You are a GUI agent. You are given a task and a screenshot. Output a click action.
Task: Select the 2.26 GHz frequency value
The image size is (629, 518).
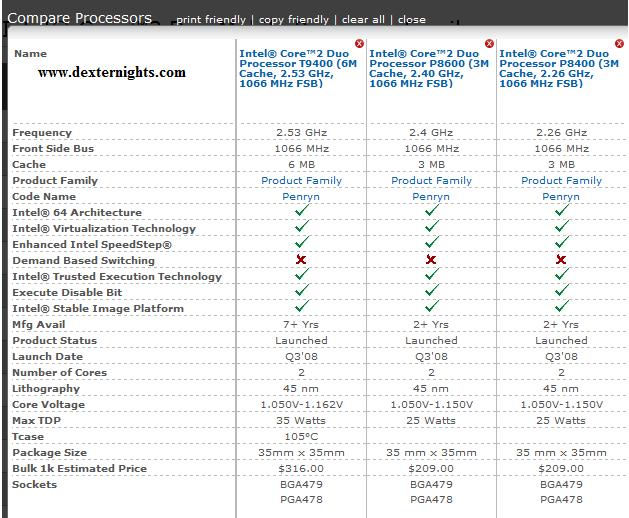click(x=561, y=132)
